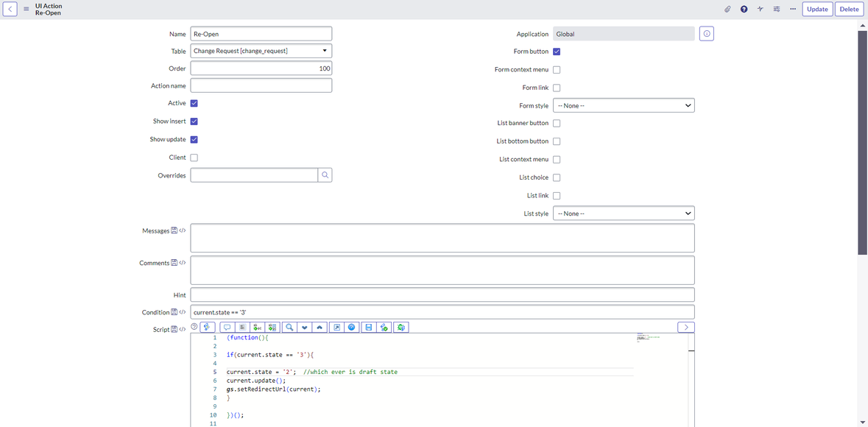Click the syntax check icon in script toolbar
Screen dimensions: 868x427
(x=384, y=328)
